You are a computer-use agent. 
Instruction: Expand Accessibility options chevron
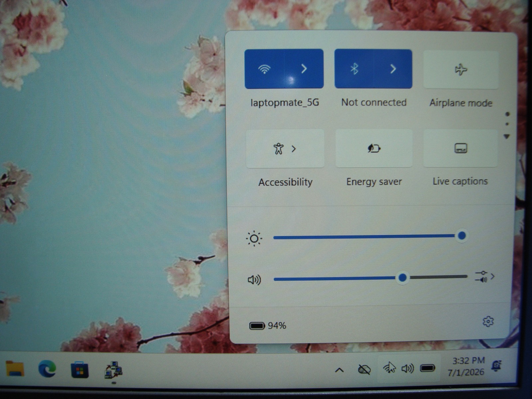pos(294,149)
